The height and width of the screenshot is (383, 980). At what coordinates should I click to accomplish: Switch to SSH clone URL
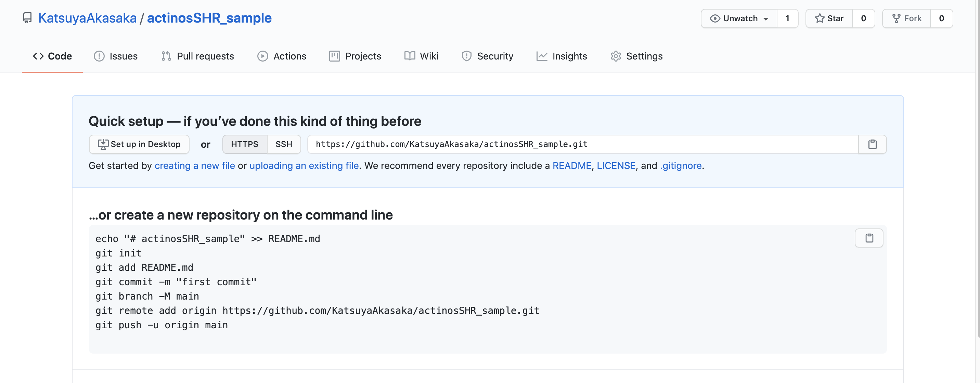[x=283, y=145]
